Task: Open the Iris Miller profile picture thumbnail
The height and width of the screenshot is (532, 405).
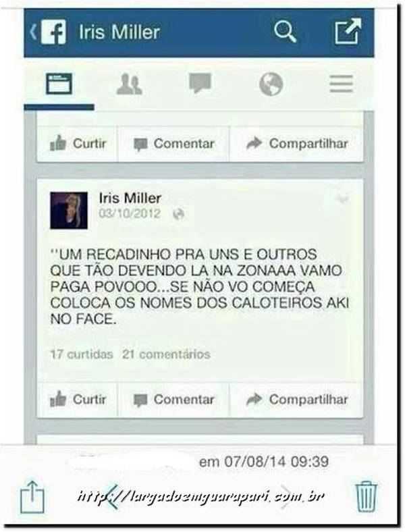Action: 69,211
